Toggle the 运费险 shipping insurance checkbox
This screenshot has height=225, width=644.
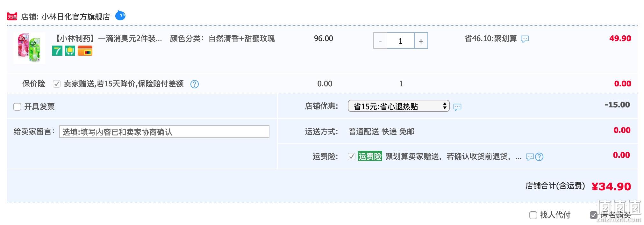[x=352, y=156]
